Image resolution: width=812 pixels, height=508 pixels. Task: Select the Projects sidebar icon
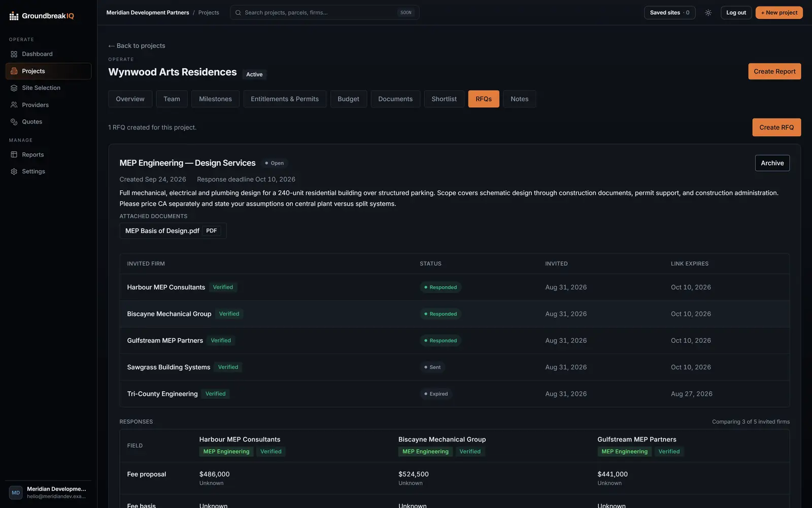pyautogui.click(x=14, y=71)
